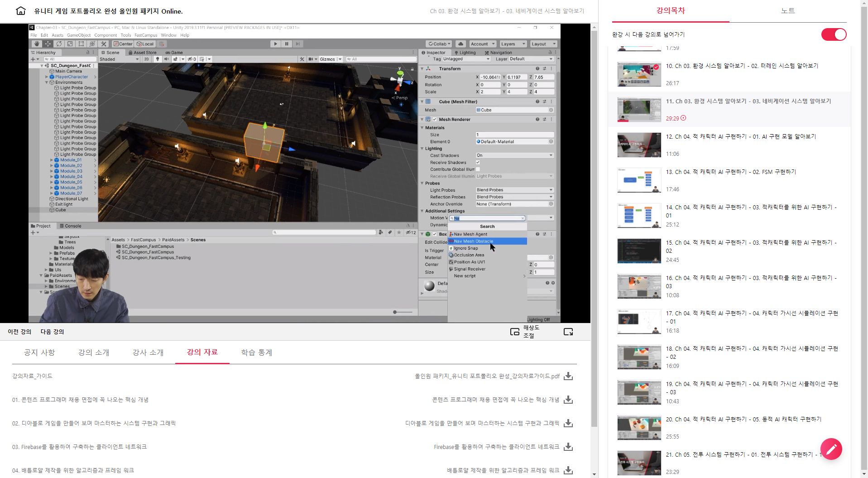Select Unity Move tool in the video
This screenshot has height=478, width=868.
tap(48, 44)
